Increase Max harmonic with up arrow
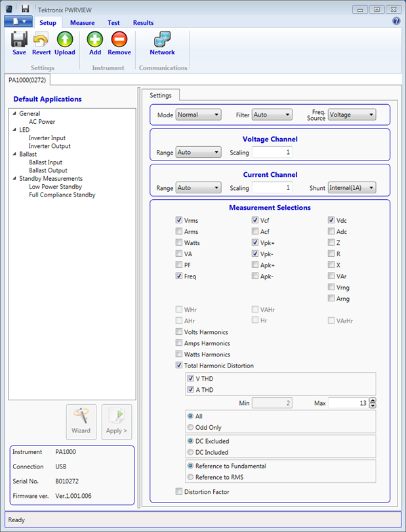Viewport: 406px width, 532px height. pyautogui.click(x=373, y=400)
